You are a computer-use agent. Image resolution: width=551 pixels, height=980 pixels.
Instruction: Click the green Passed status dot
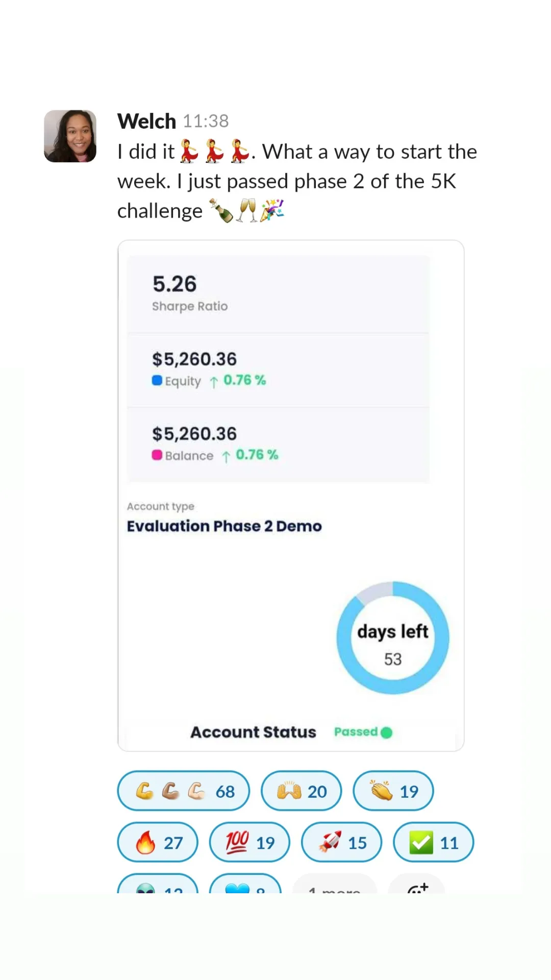387,732
